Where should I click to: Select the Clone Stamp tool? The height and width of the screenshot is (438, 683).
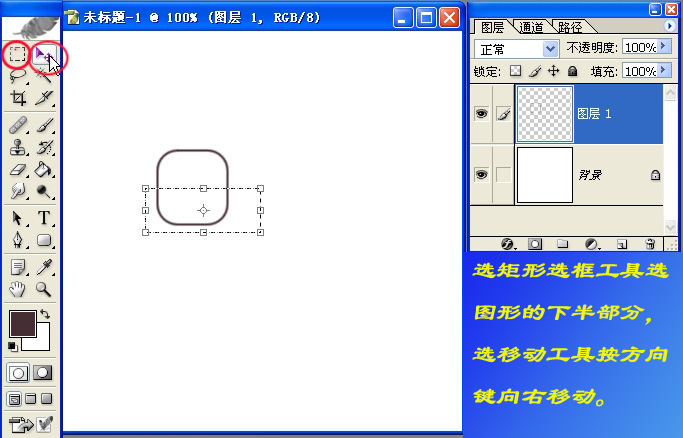17,148
